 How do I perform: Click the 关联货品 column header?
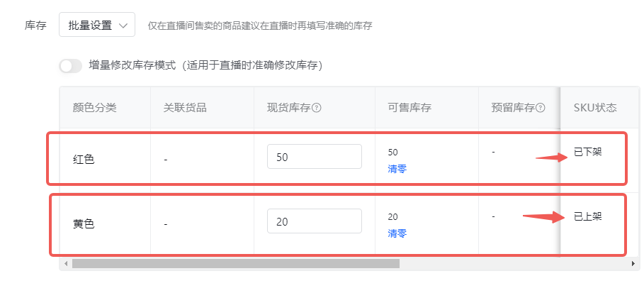(185, 108)
